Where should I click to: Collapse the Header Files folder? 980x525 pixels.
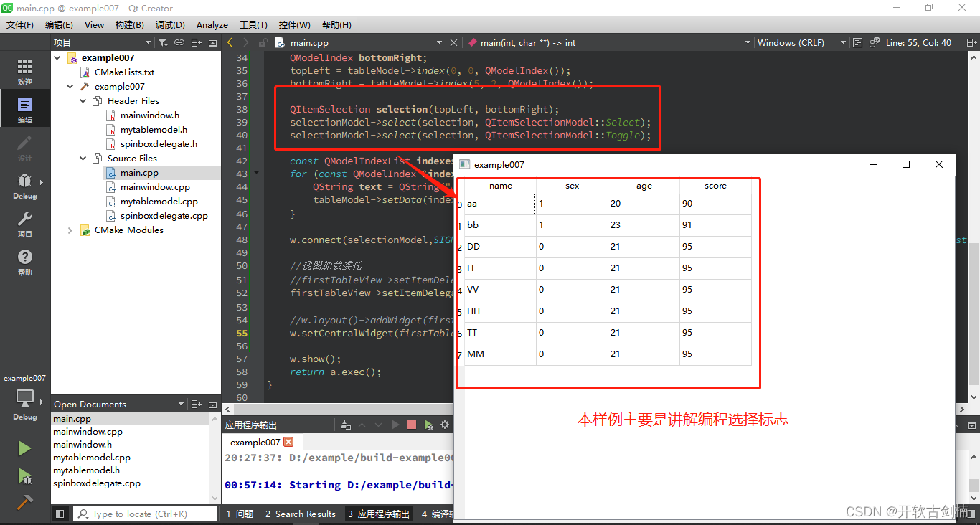click(83, 101)
